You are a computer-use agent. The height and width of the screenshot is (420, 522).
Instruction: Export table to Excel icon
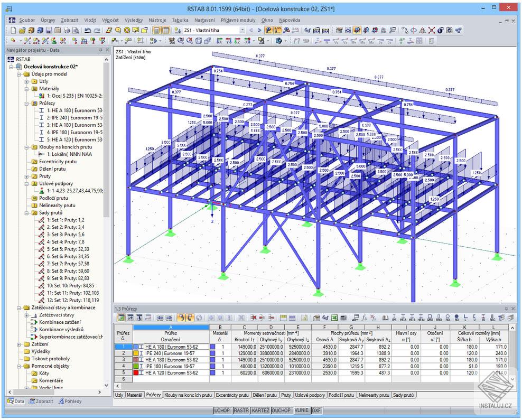[x=334, y=318]
